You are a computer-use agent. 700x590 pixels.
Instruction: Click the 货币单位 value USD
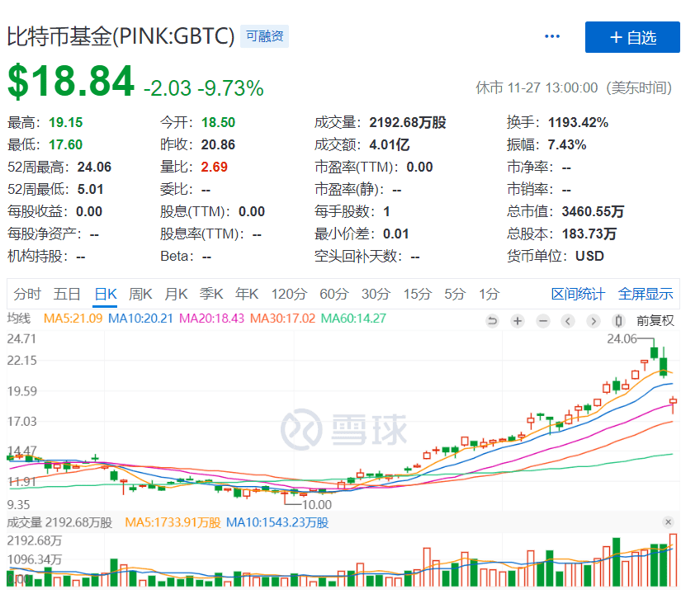click(589, 256)
